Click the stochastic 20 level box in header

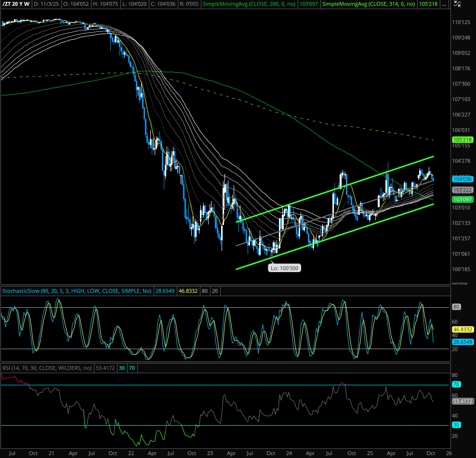[214, 291]
